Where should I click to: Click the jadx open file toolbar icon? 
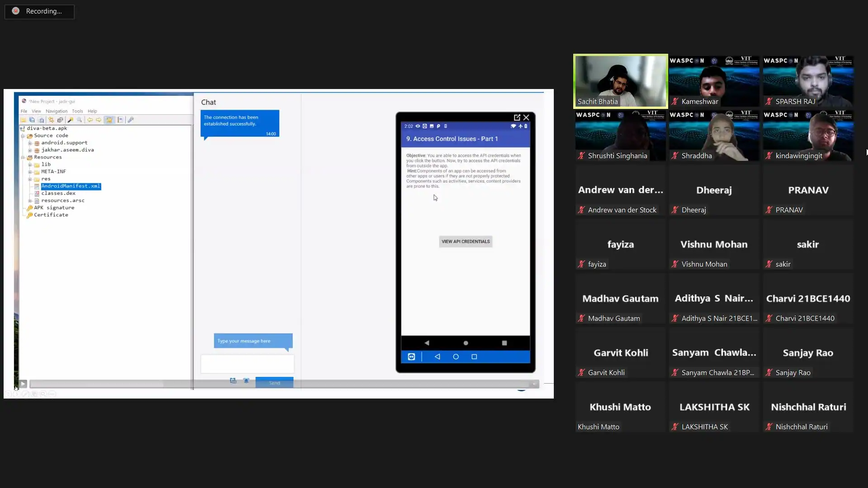pyautogui.click(x=23, y=120)
